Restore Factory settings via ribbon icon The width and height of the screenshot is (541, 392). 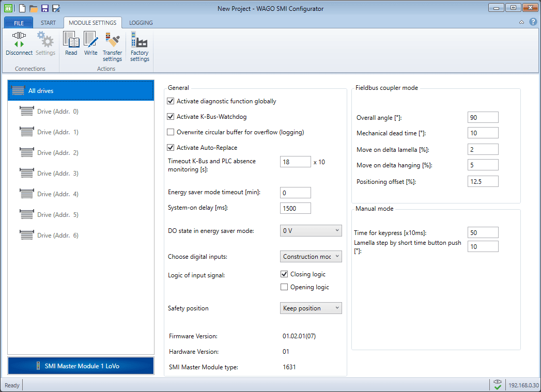[140, 40]
